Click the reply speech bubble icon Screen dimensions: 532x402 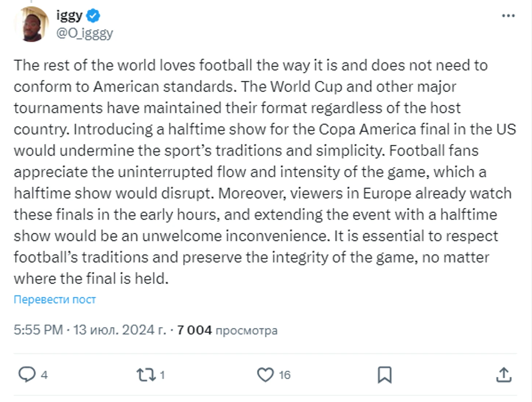click(27, 374)
